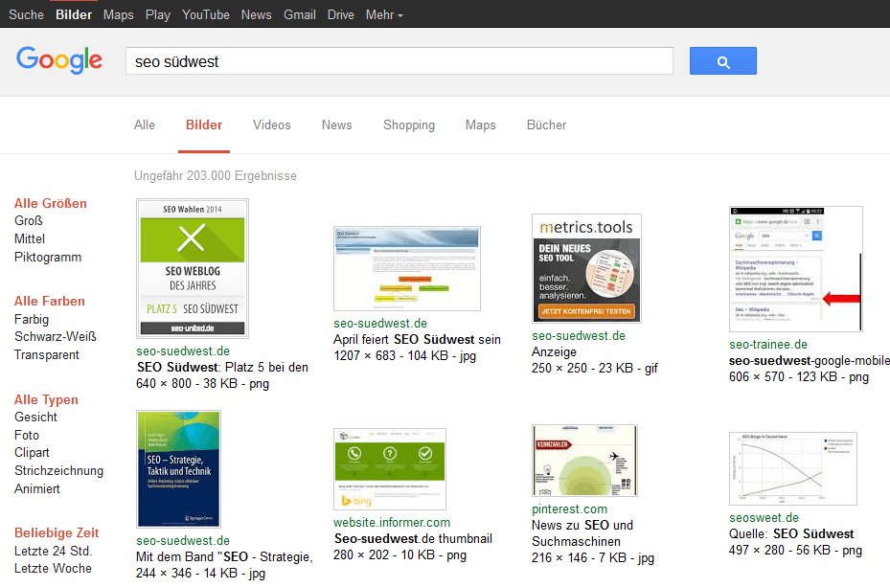Filter image type by Animiert
This screenshot has height=588, width=890.
[37, 488]
